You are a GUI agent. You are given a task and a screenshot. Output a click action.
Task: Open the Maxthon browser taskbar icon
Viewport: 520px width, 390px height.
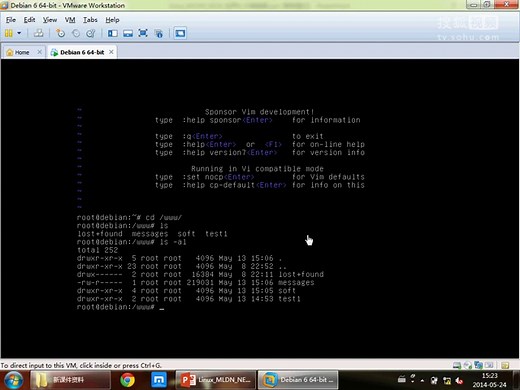pos(159,380)
